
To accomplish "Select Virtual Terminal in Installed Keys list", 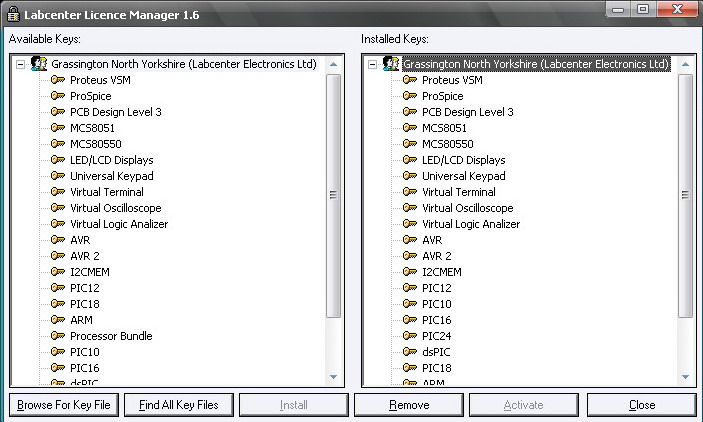I will pyautogui.click(x=459, y=192).
